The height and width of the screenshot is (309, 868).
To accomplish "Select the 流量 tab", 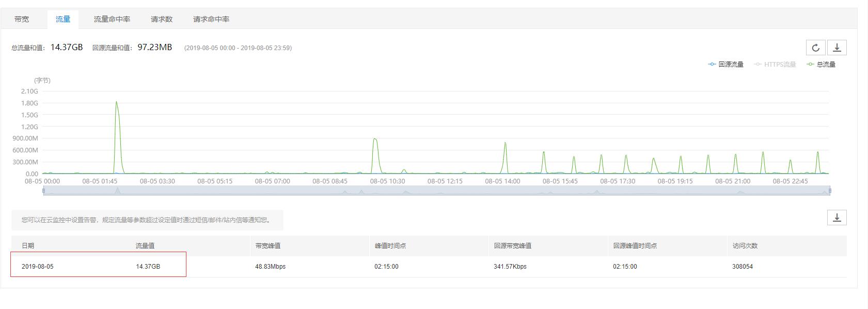I will click(63, 19).
